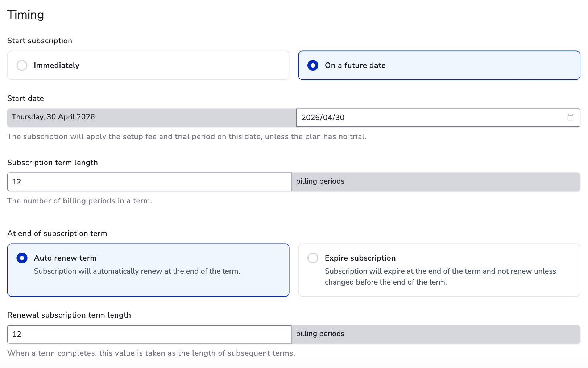
Task: Click the Renewal subscription term length input
Action: (x=149, y=334)
